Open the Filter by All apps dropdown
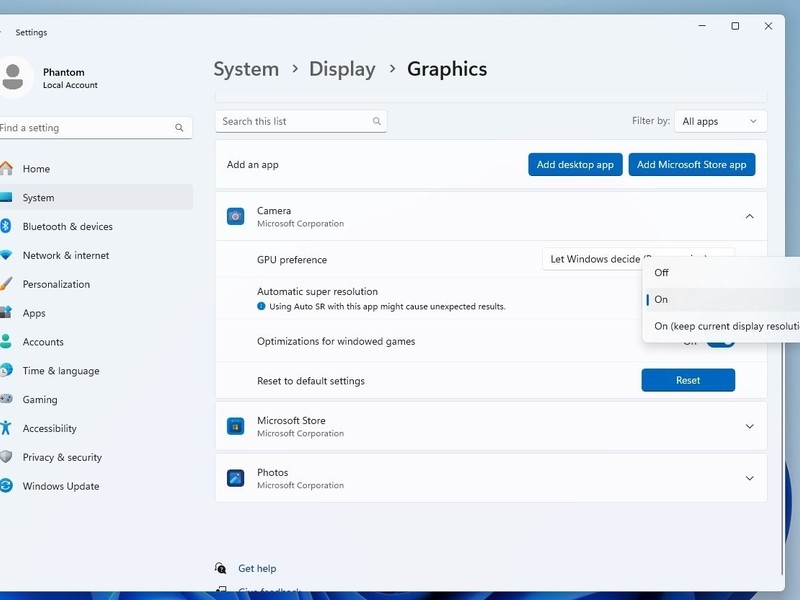Screen dimensions: 800x600 click(x=720, y=121)
